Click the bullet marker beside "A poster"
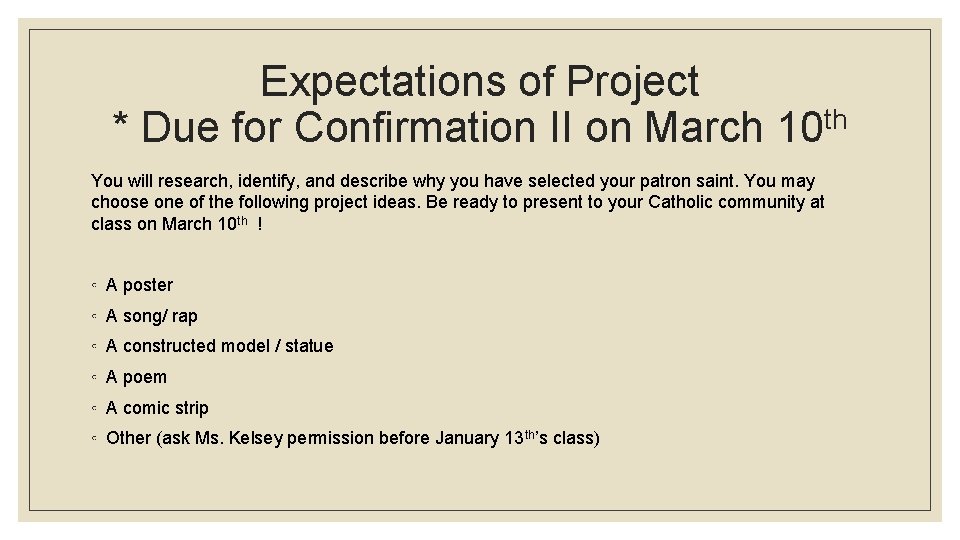960x540 pixels. (x=93, y=286)
